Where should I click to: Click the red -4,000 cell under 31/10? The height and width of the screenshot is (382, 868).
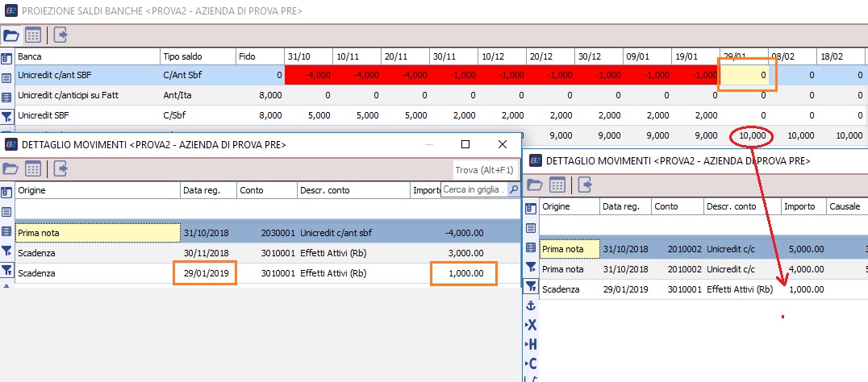click(x=308, y=75)
